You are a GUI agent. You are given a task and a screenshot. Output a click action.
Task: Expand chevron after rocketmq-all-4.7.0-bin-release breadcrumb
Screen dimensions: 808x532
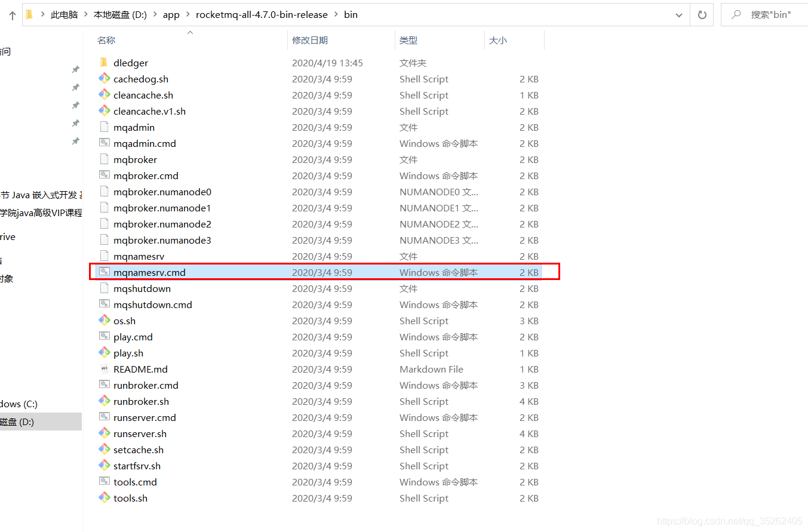click(x=336, y=15)
